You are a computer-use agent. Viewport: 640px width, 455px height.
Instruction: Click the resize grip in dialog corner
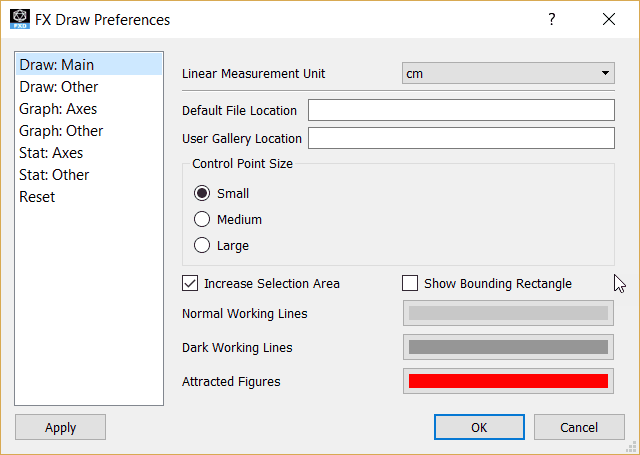click(631, 447)
